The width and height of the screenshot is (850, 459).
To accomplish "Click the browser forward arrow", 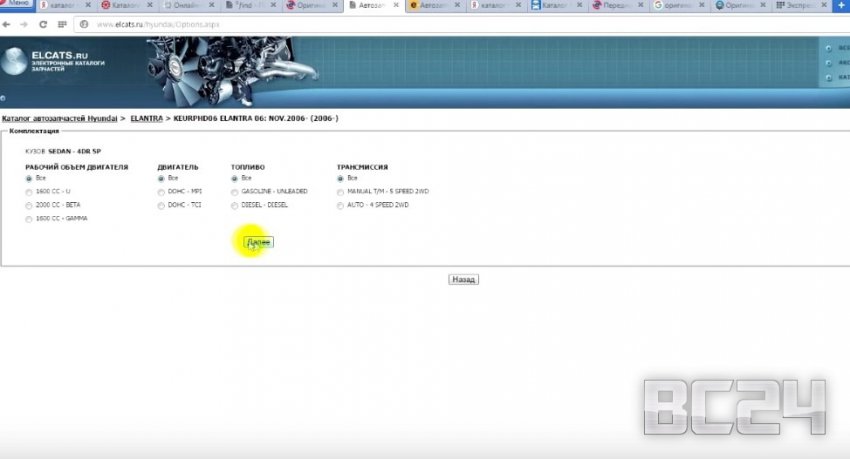I will [23, 23].
